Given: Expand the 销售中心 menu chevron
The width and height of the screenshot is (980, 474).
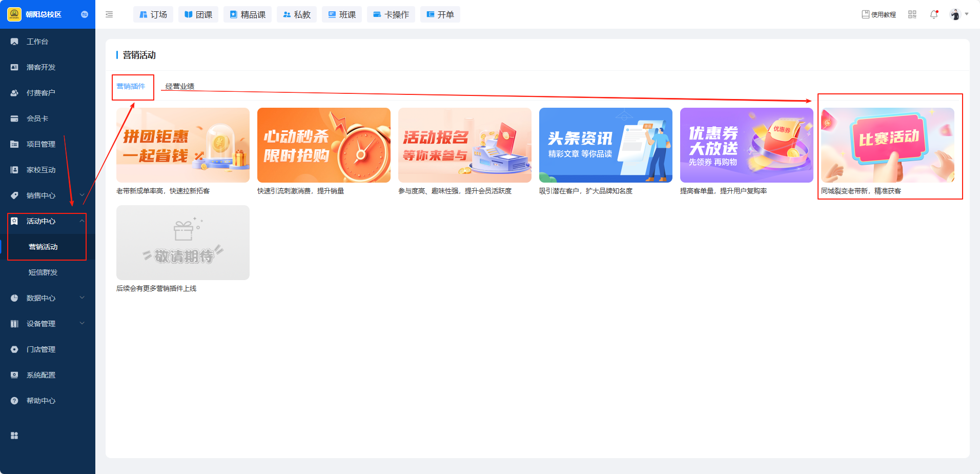Looking at the screenshot, I should click(82, 195).
